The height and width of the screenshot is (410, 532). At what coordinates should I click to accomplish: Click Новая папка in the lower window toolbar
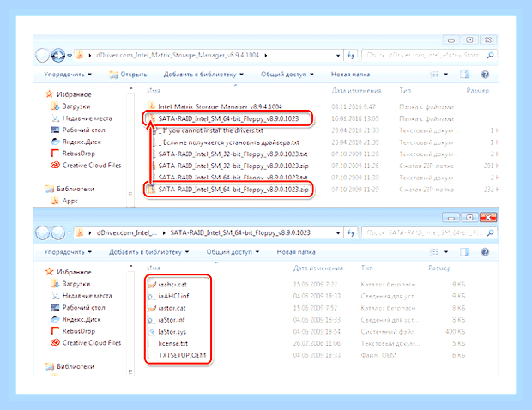pos(296,252)
